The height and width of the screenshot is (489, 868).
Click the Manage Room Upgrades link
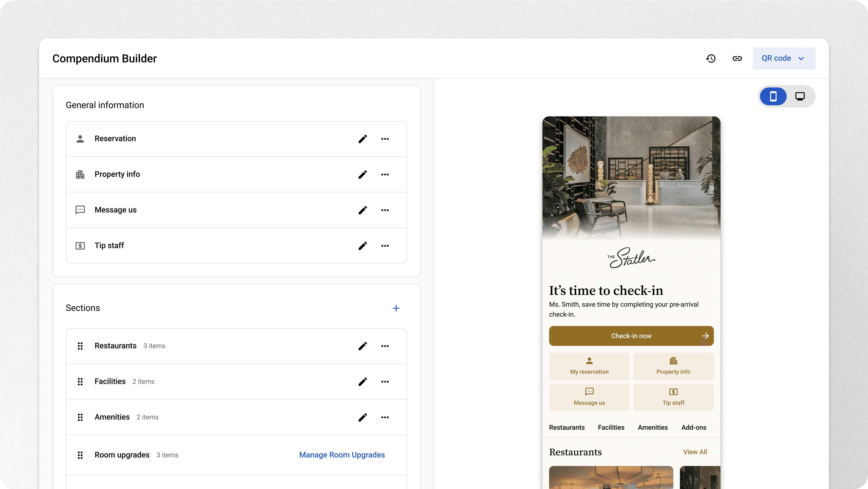coord(342,455)
